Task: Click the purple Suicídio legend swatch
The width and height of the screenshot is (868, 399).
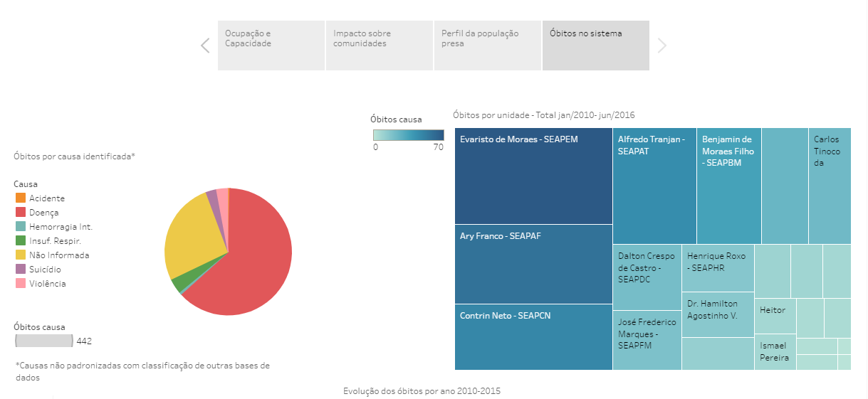Action: (20, 270)
